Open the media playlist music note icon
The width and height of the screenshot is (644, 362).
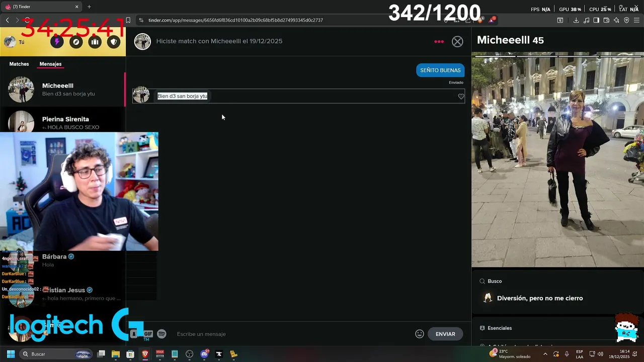pyautogui.click(x=586, y=20)
